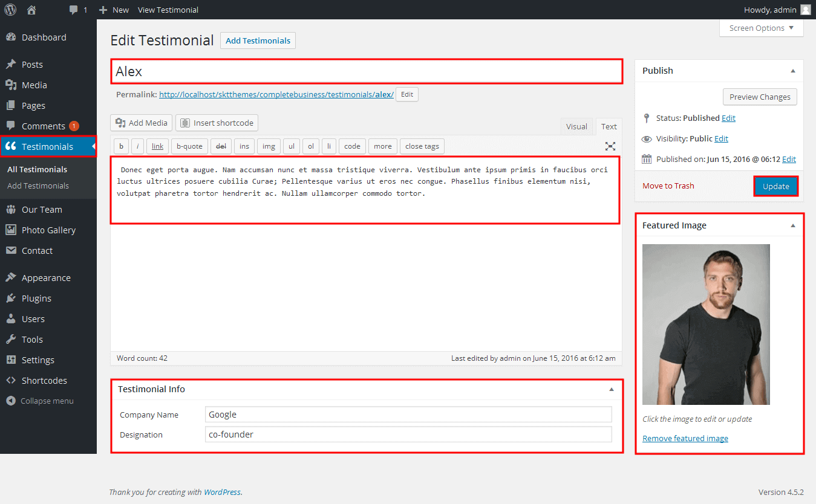The width and height of the screenshot is (816, 504).
Task: Click the ul quicktag button
Action: click(291, 146)
